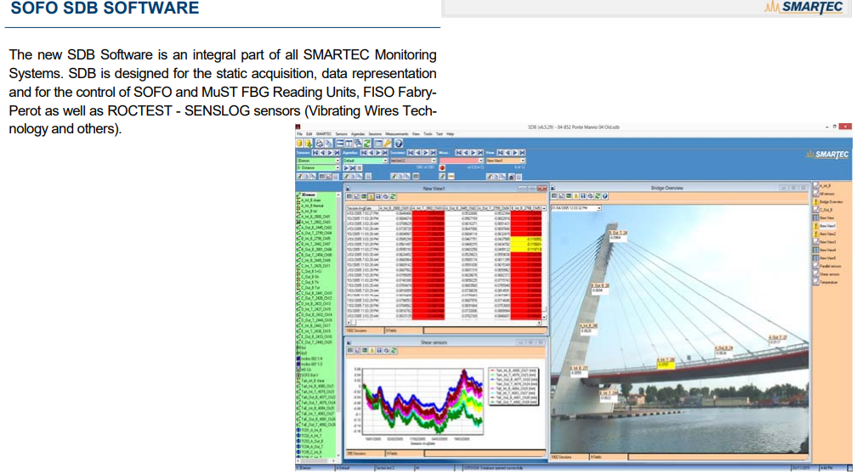Click the copy icon in main toolbar
Image resolution: width=868 pixels, height=474 pixels.
328,144
